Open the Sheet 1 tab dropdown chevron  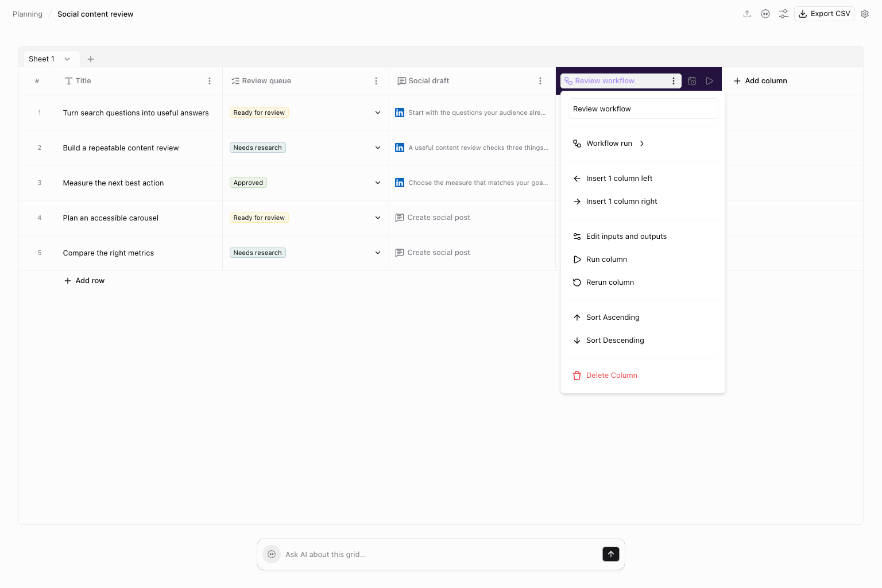point(67,59)
